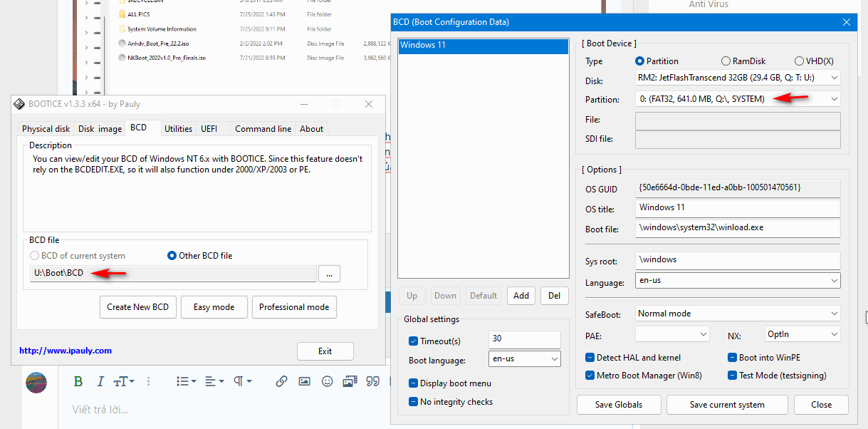Open the Language dropdown in Options
Viewport: 868px width, 429px height.
pos(738,281)
